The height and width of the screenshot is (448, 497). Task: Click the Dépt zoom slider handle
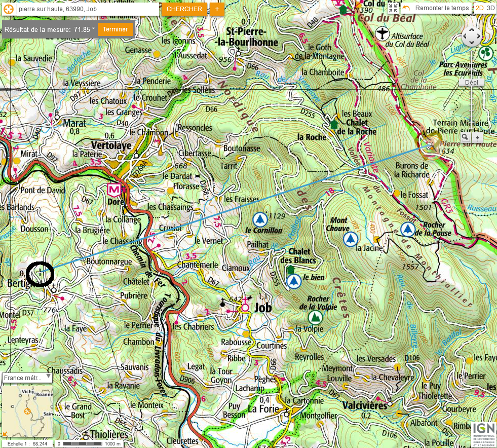471,82
